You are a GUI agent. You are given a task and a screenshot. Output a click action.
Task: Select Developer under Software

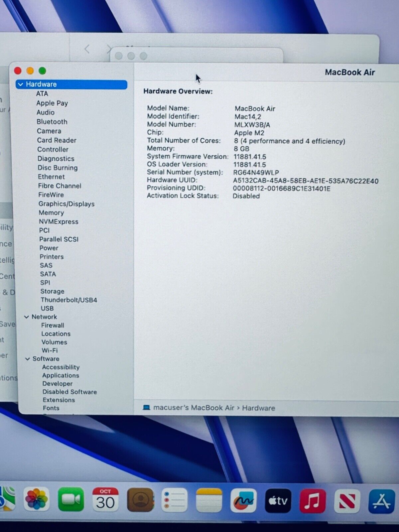point(57,384)
